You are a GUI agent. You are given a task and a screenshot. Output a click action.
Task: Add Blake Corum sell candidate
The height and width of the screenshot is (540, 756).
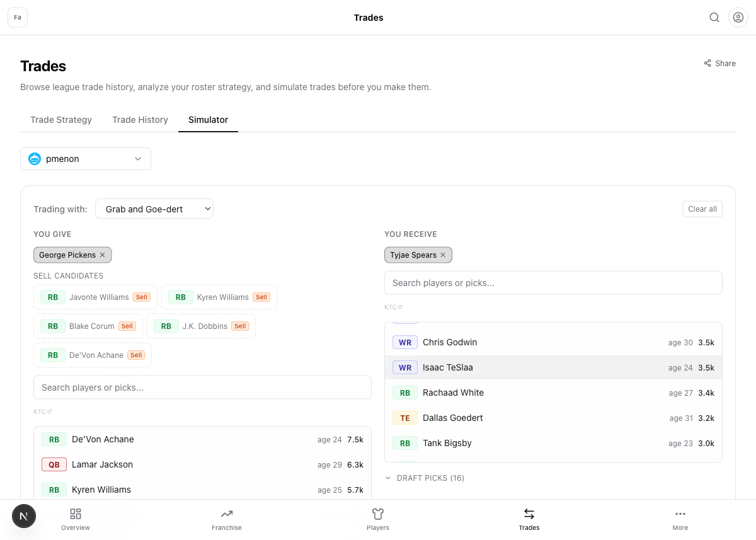tap(88, 326)
